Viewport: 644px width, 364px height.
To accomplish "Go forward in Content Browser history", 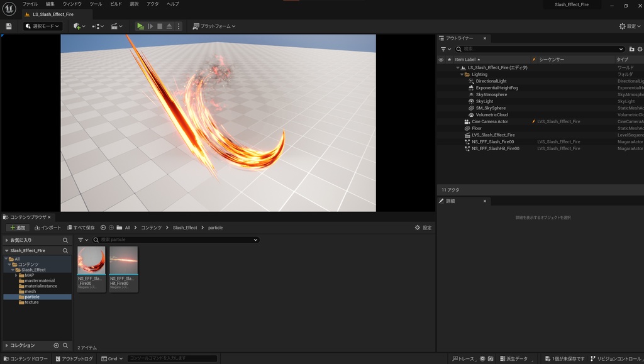I will point(111,228).
